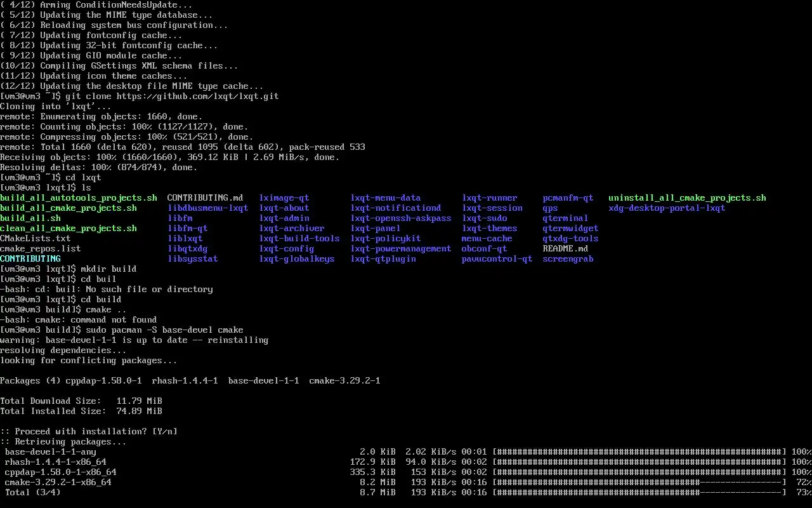
Task: Click the libfm directory name
Action: (180, 218)
